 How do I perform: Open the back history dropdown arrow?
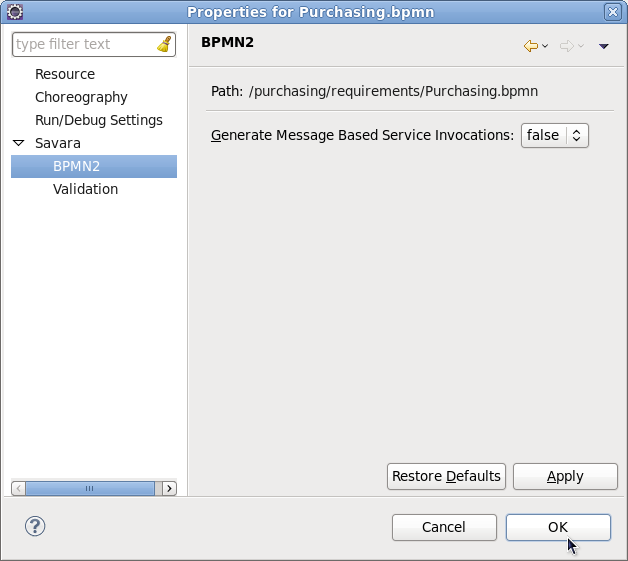coord(545,47)
